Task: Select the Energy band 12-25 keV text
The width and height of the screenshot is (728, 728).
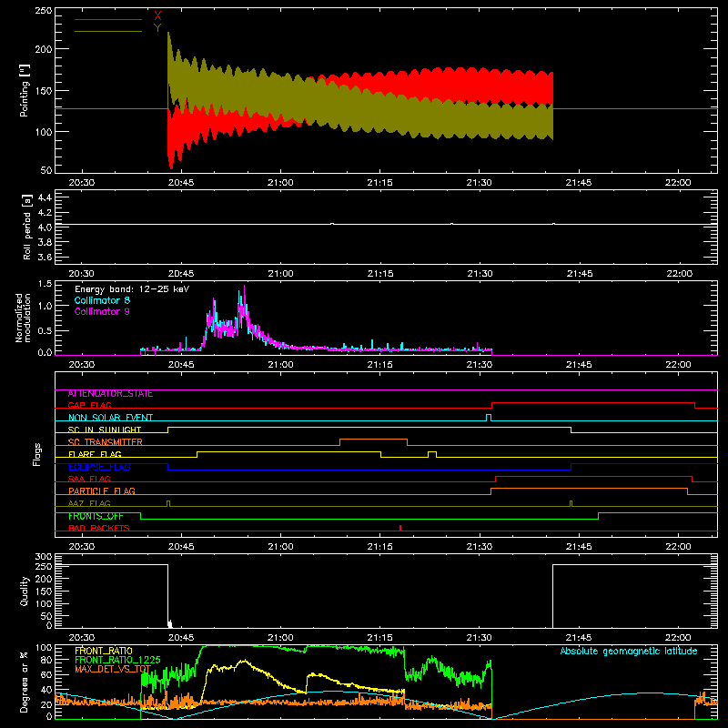Action: point(132,289)
